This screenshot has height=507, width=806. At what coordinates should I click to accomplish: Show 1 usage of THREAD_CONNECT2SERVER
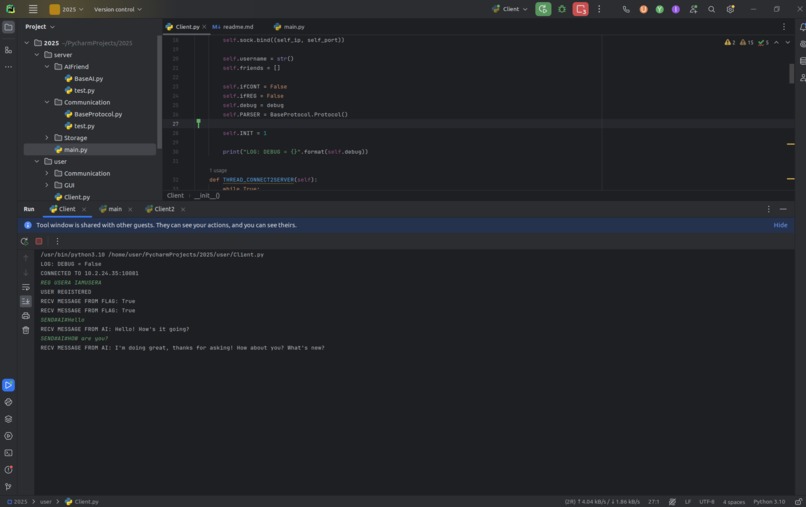click(218, 170)
